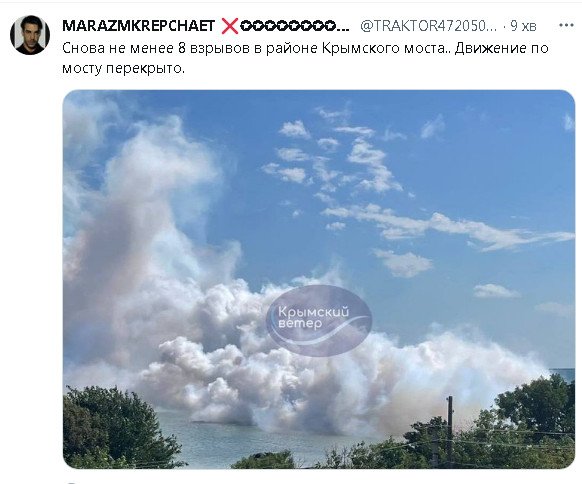The image size is (582, 484).
Task: Open the tweet's three-dot More menu
Action: tap(566, 25)
